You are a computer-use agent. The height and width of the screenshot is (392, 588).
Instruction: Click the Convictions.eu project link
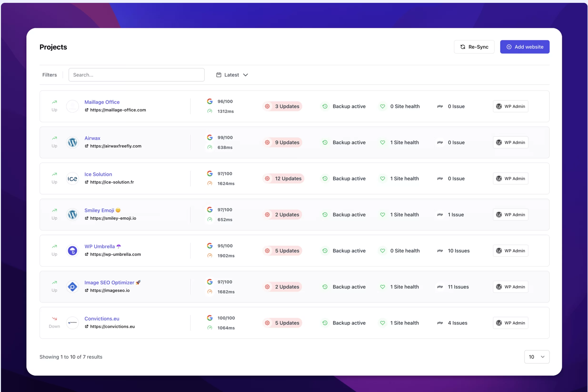pyautogui.click(x=102, y=318)
